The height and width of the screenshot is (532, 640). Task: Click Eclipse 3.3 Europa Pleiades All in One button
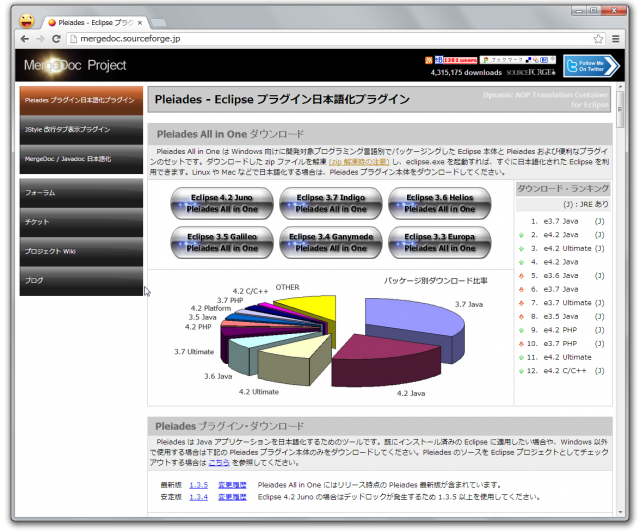pyautogui.click(x=440, y=243)
